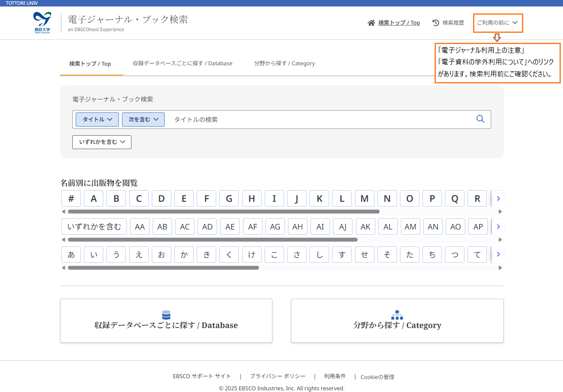Open 収録データベースごとに探す / Database card
563x392 pixels.
click(166, 321)
